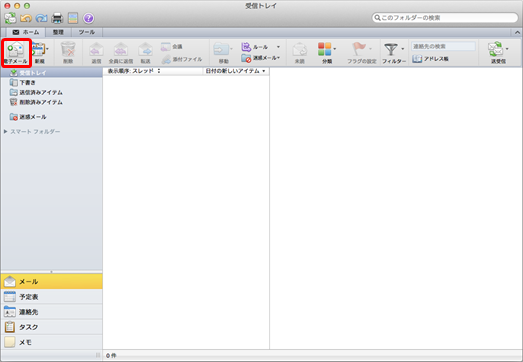This screenshot has width=523, height=362.
Task: Open the アドレス帳 address book
Action: point(430,59)
